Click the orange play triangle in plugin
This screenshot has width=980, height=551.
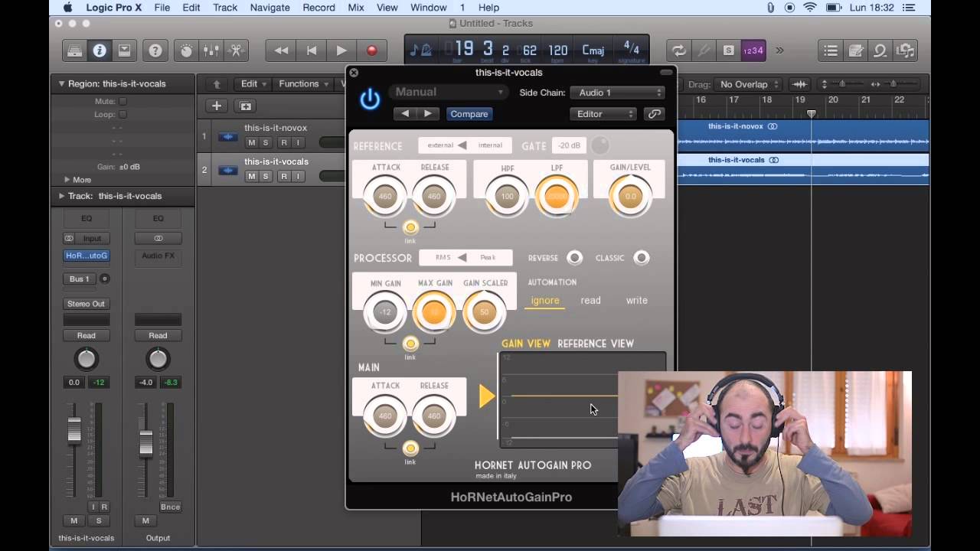pyautogui.click(x=486, y=396)
